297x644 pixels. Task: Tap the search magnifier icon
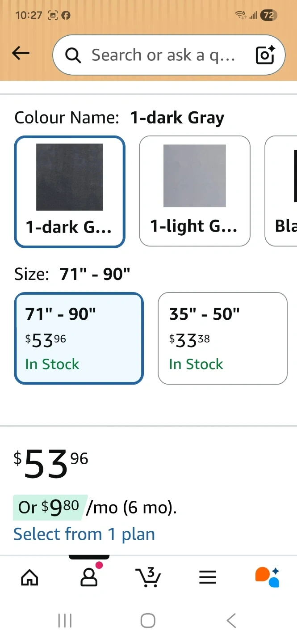pyautogui.click(x=73, y=55)
